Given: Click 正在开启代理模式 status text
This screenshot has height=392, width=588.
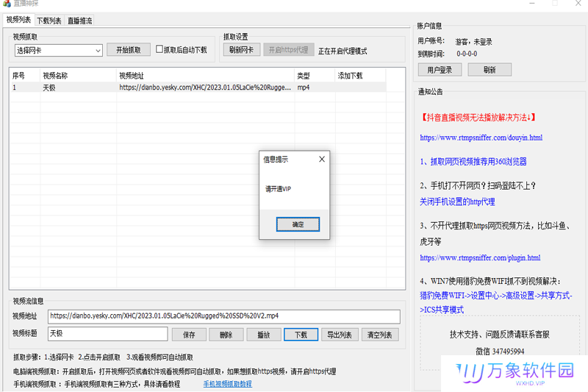Looking at the screenshot, I should [x=343, y=51].
